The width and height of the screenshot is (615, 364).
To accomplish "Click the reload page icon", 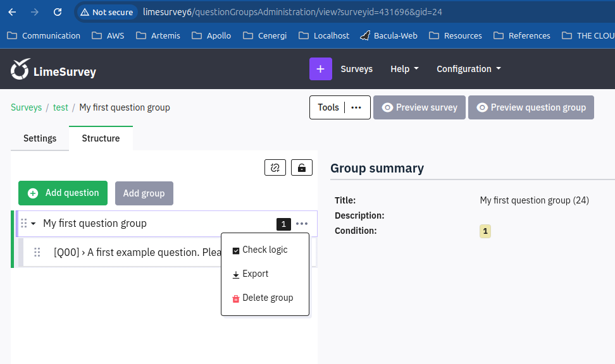I will 58,12.
